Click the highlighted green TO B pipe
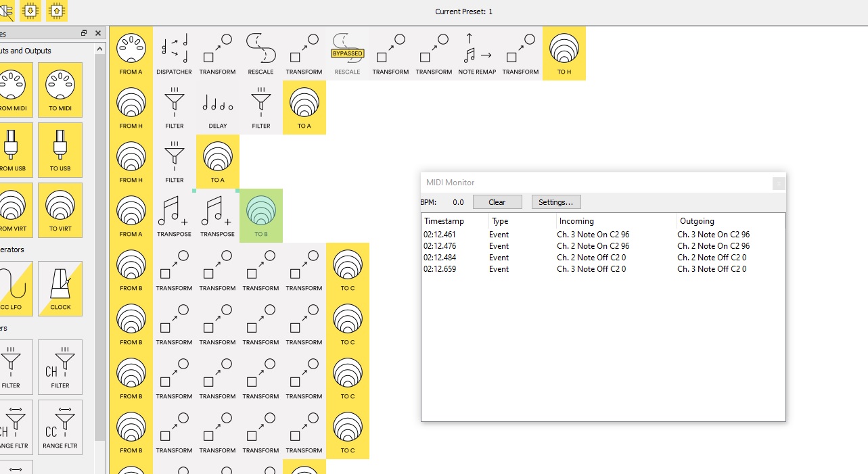868x474 pixels. 261,216
